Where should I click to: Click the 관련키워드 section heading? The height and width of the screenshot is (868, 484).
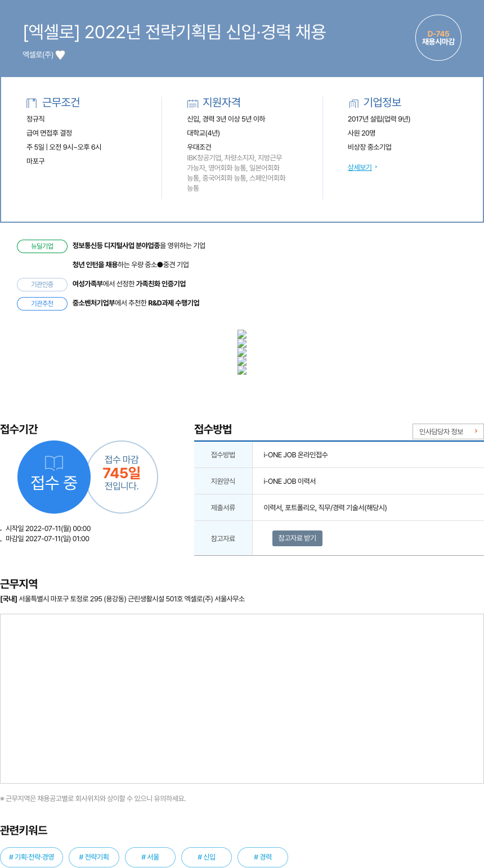pos(24,830)
